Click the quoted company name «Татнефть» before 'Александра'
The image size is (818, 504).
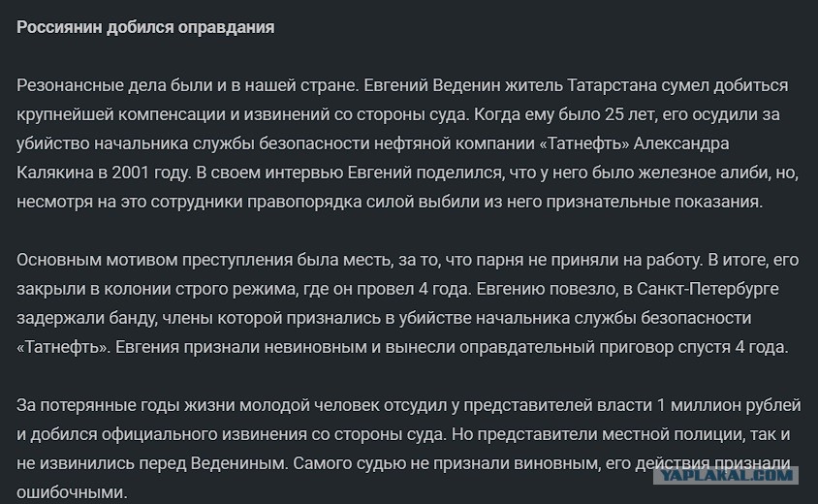584,143
